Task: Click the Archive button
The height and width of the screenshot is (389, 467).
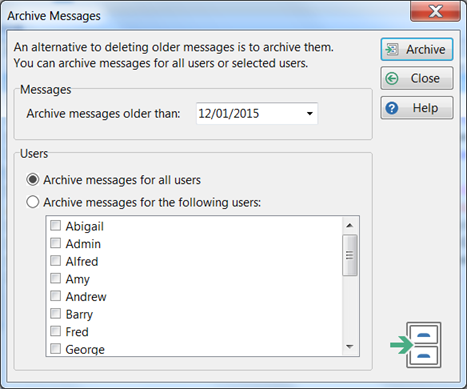Action: tap(417, 49)
